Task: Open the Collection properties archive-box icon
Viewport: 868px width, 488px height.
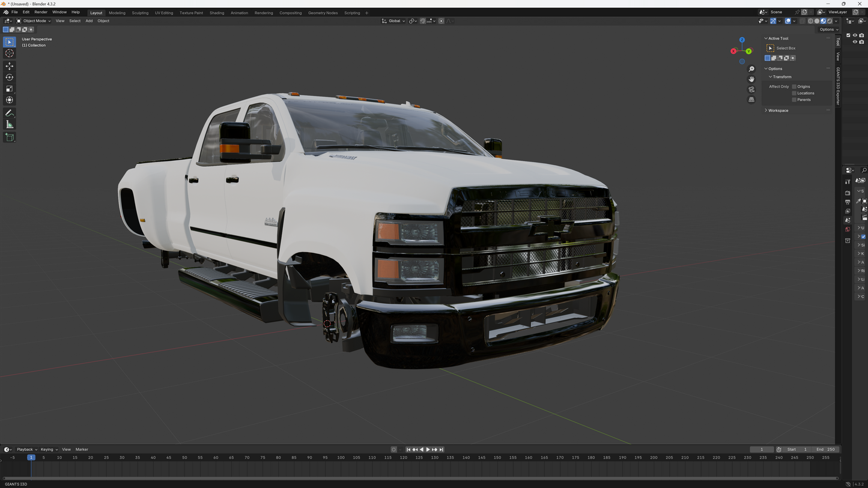Action: 848,241
